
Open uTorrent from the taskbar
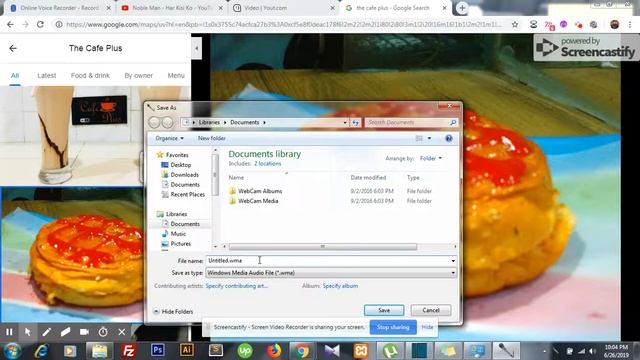[x=390, y=351]
